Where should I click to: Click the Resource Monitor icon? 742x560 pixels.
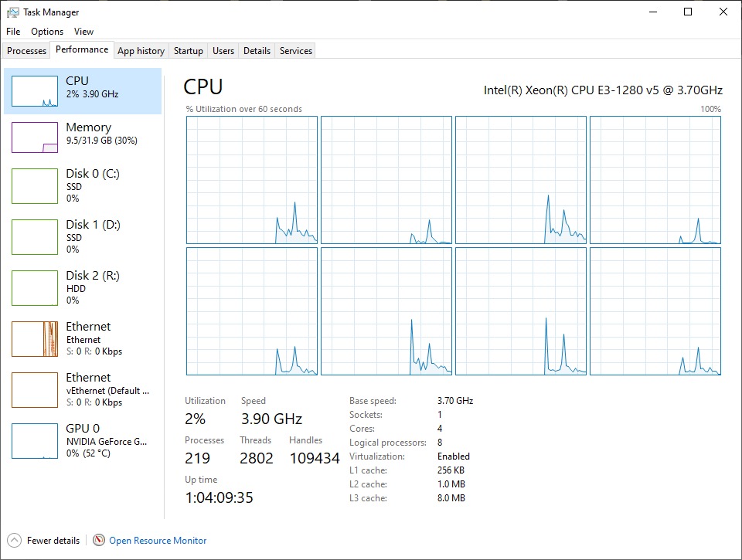99,541
